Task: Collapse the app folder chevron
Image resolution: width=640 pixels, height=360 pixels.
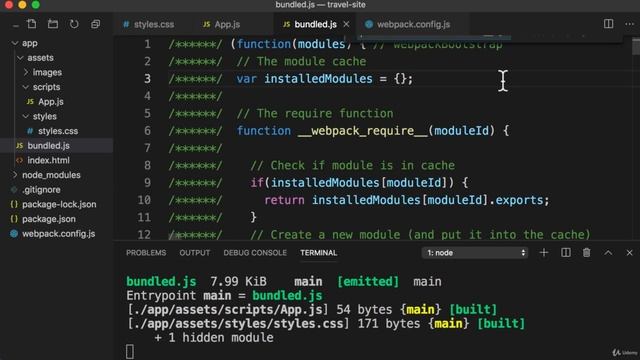Action: (15, 43)
